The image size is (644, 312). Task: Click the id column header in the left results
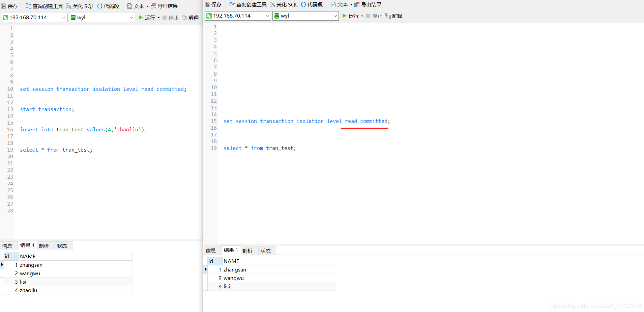coord(11,257)
